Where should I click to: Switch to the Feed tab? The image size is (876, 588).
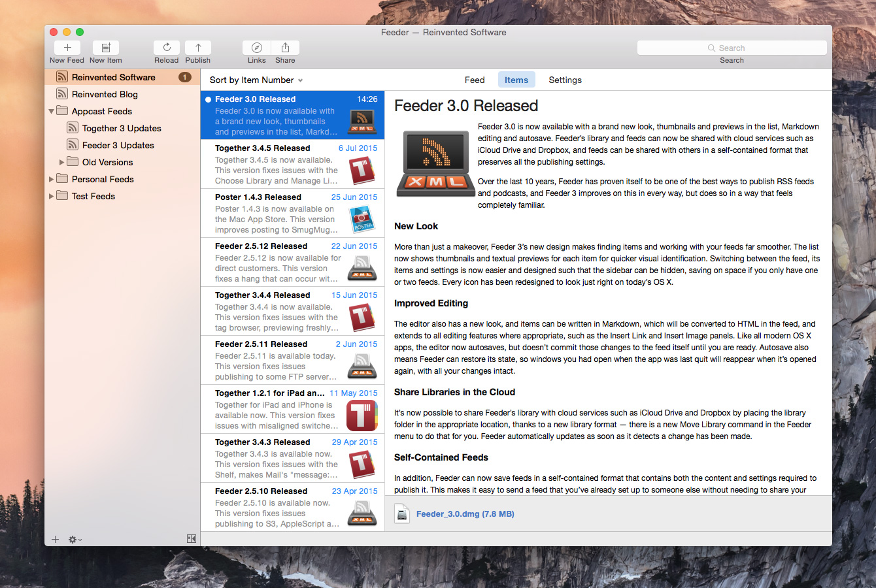click(x=475, y=80)
